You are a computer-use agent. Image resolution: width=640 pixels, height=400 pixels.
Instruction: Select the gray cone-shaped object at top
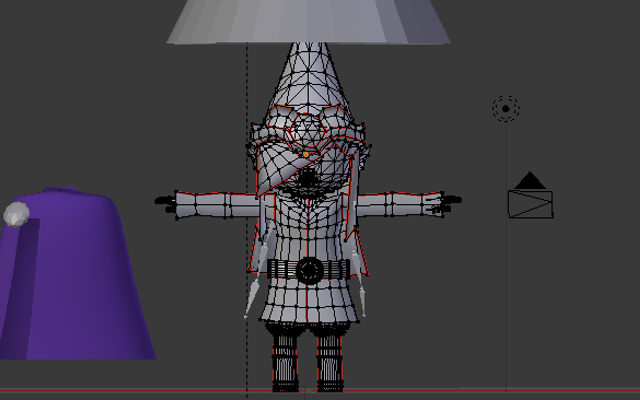pos(309,21)
